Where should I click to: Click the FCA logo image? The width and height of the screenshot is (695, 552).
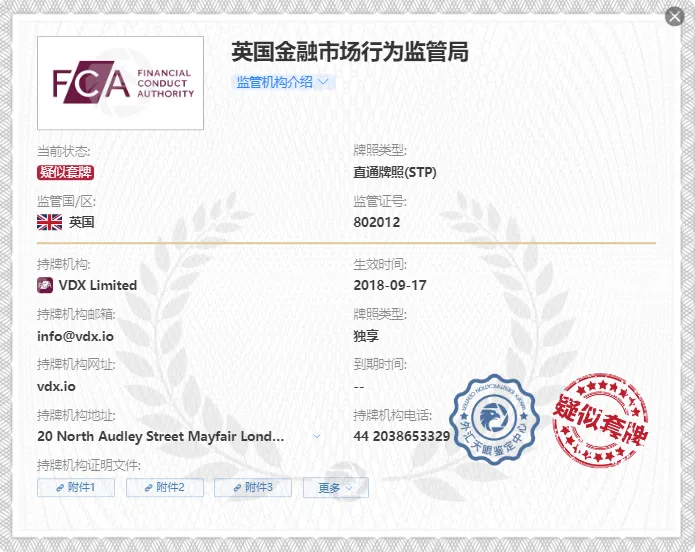pos(121,83)
